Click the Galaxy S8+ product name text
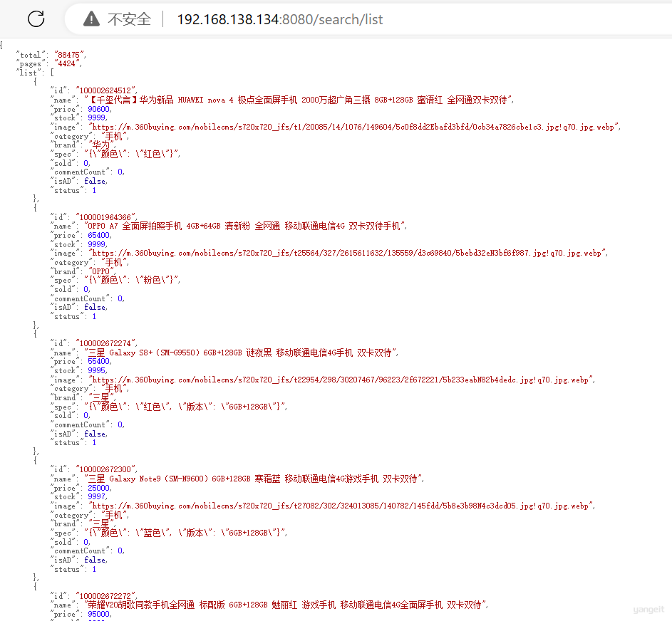This screenshot has width=672, height=621. pyautogui.click(x=240, y=353)
